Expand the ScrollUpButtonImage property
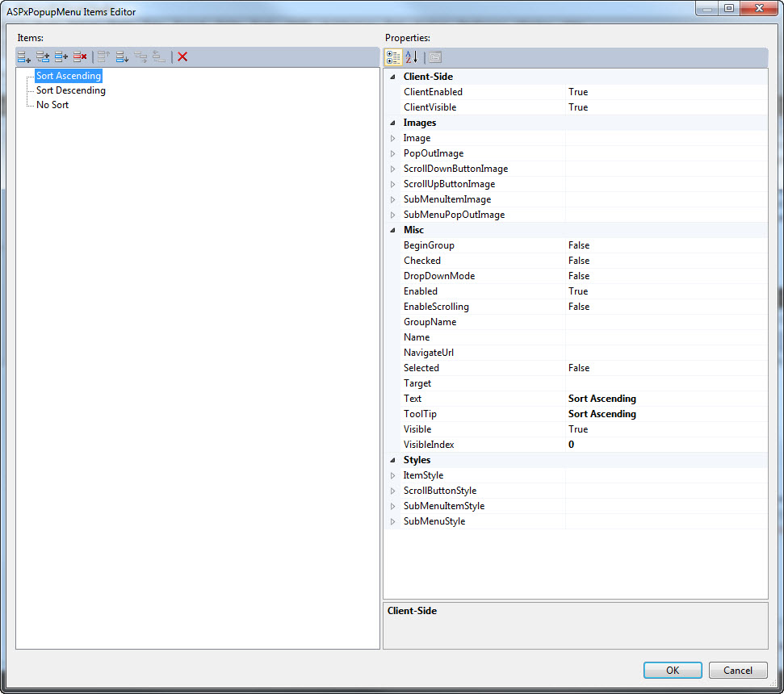784x694 pixels. [x=392, y=184]
